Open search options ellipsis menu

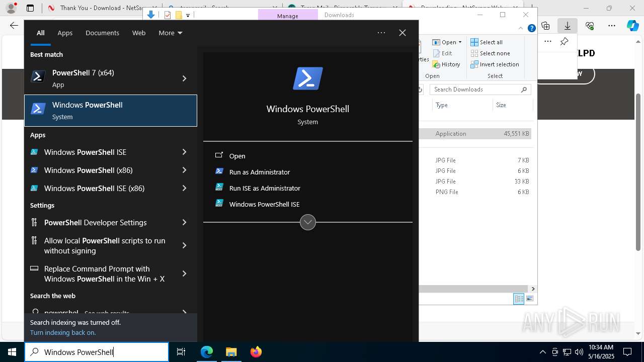[x=381, y=33]
